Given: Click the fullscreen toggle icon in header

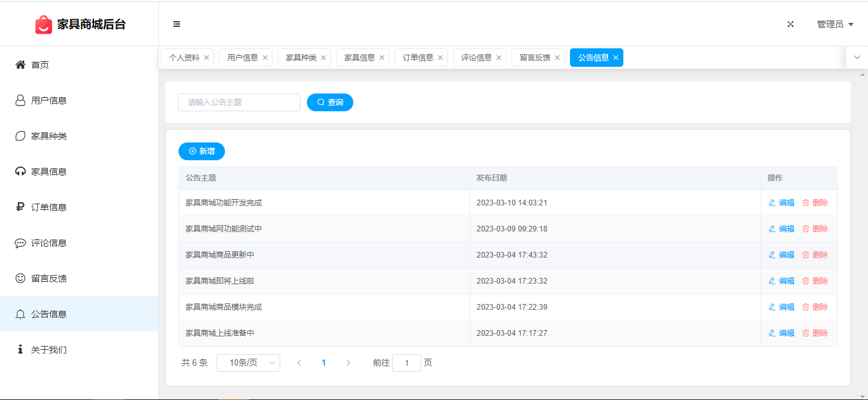Looking at the screenshot, I should pyautogui.click(x=790, y=24).
